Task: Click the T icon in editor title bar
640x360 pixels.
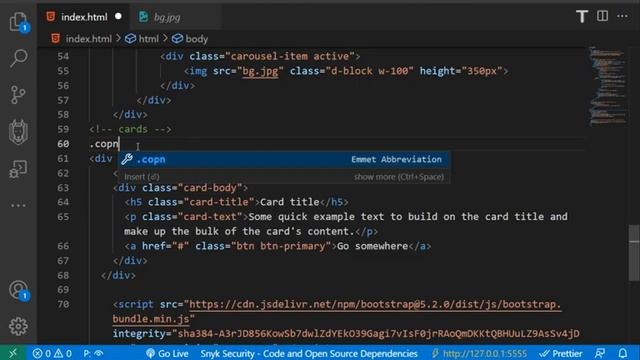Action: (x=582, y=16)
